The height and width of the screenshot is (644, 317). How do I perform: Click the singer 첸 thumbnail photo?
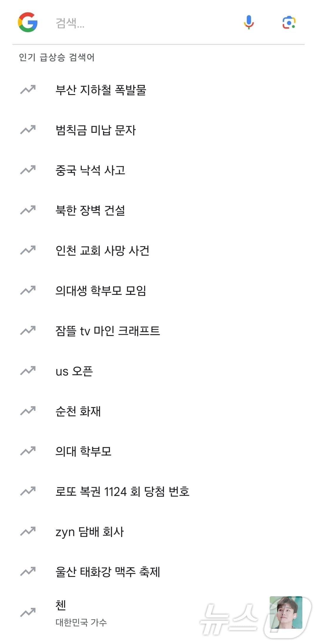pos(286,612)
